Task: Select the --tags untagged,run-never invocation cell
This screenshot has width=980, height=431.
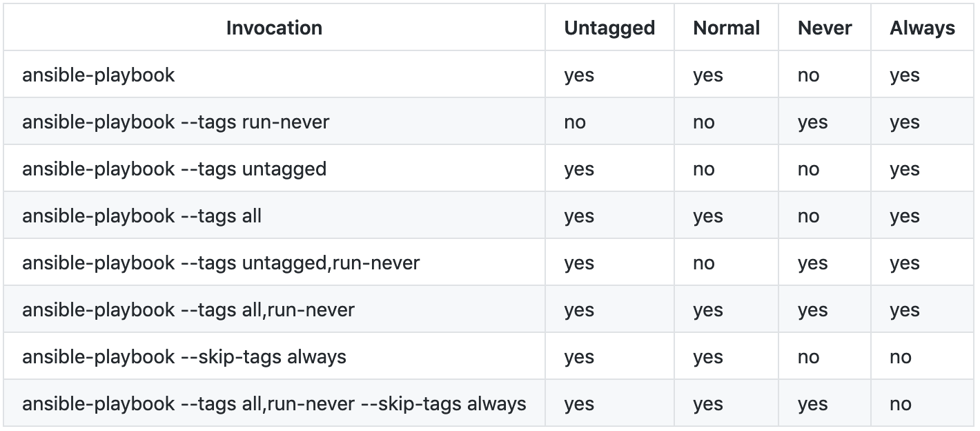Action: point(274,262)
